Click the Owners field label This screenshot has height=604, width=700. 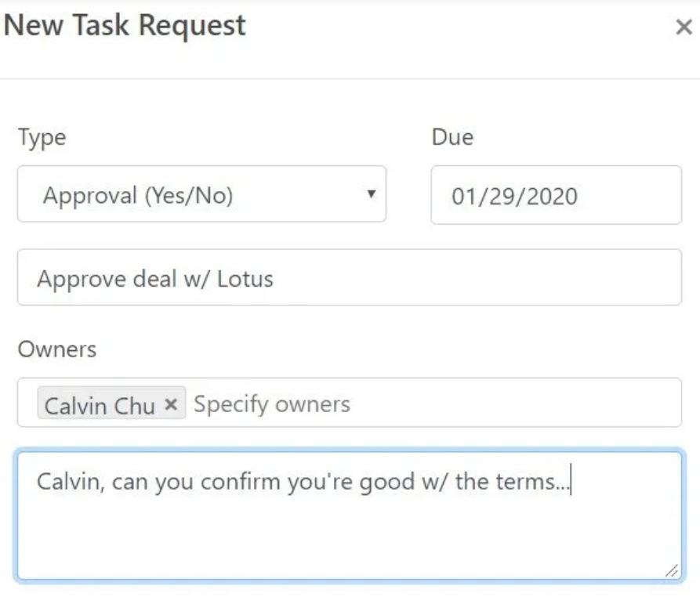pos(57,349)
